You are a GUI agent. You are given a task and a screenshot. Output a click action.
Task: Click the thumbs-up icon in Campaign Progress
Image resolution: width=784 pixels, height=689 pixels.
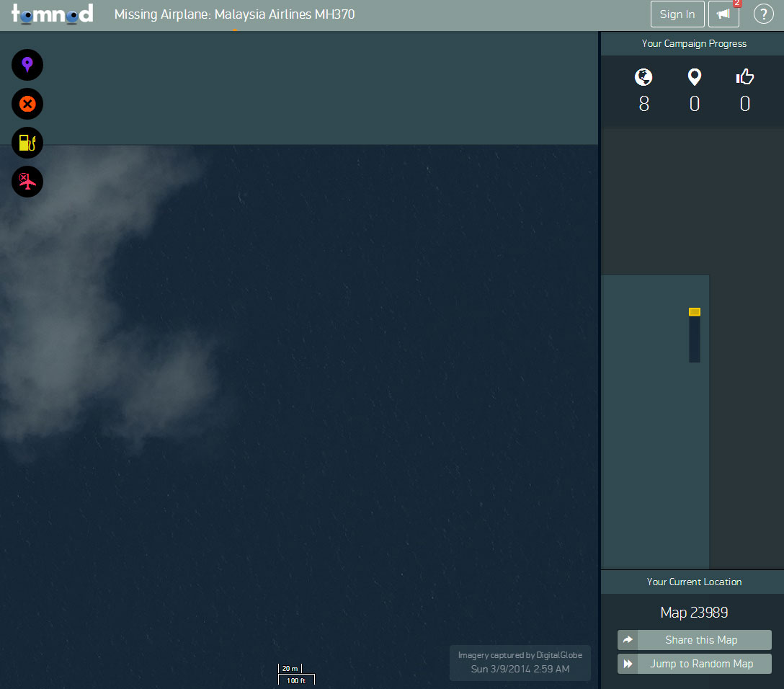[x=744, y=77]
